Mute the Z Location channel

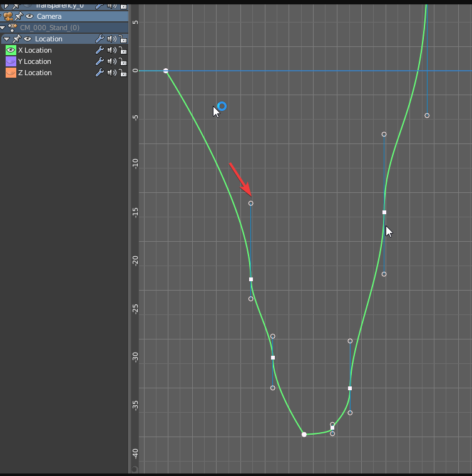[x=111, y=73]
